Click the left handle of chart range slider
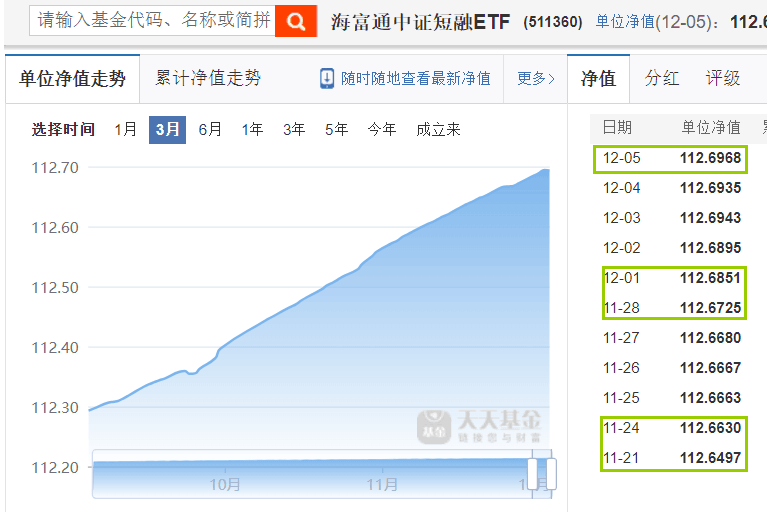 pyautogui.click(x=533, y=473)
